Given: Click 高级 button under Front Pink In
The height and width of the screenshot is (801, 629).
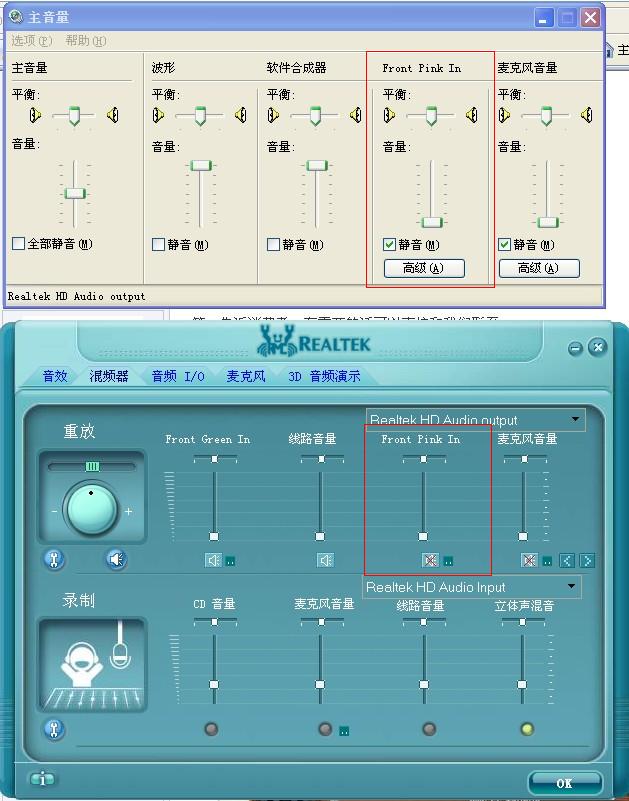Looking at the screenshot, I should 424,268.
